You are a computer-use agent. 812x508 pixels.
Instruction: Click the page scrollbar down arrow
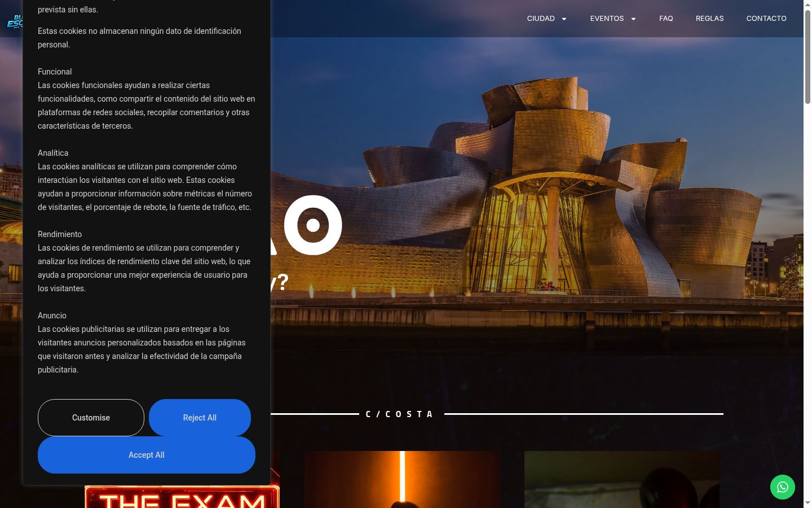807,503
